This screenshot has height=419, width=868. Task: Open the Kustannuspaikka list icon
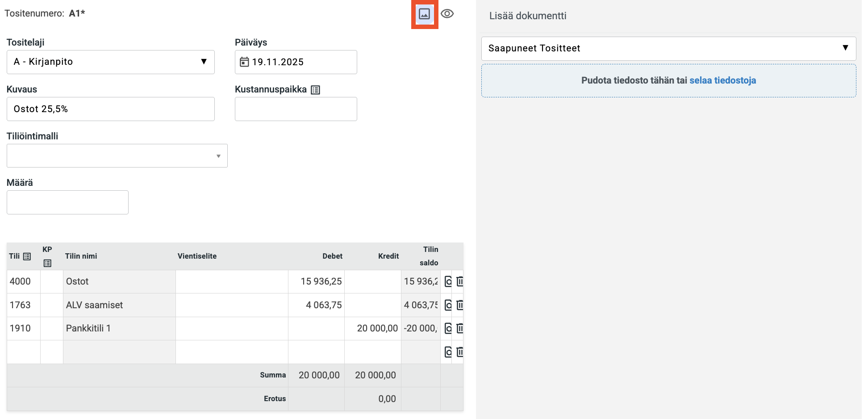315,90
